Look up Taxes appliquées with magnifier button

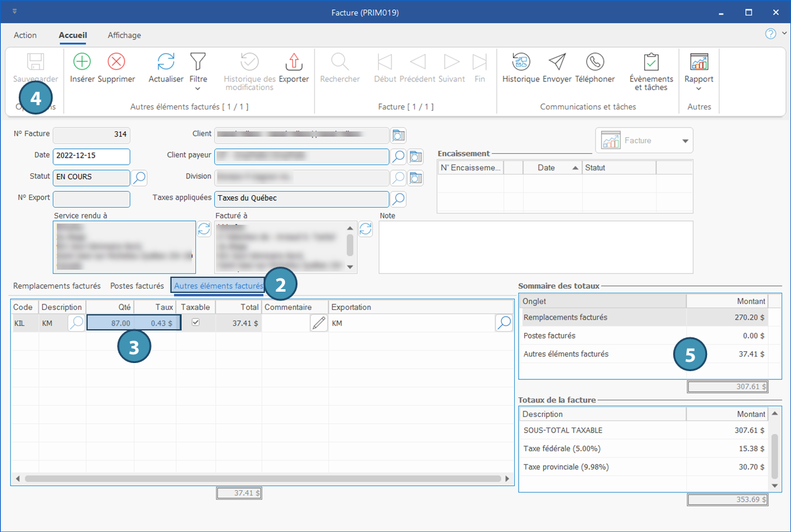pyautogui.click(x=398, y=199)
